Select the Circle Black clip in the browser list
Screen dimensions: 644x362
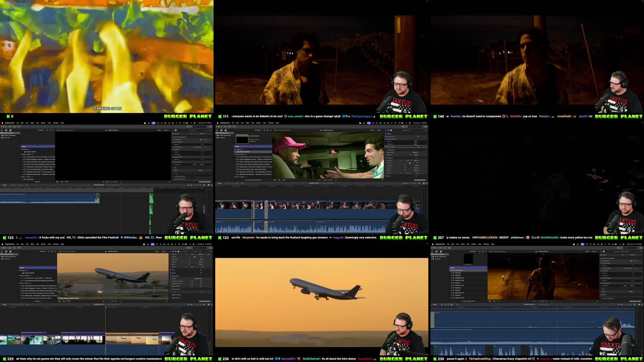(x=459, y=270)
